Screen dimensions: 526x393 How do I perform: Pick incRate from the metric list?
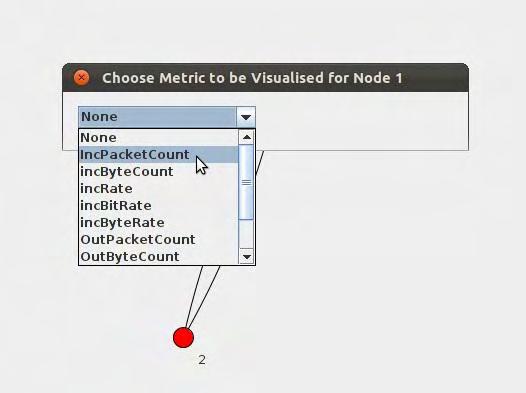point(158,188)
